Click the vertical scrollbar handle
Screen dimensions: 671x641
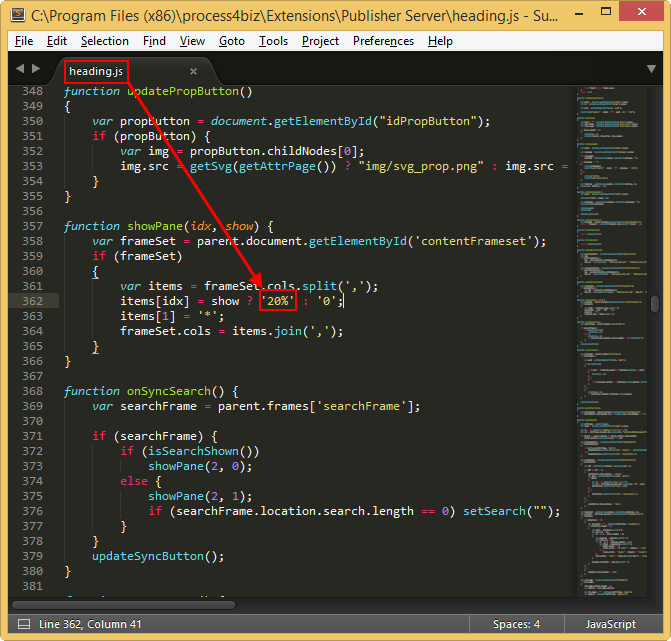point(655,304)
